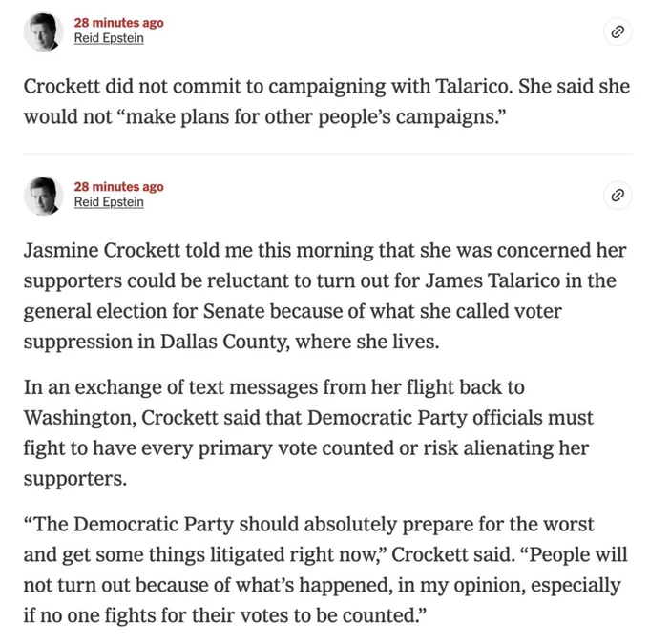Open the author avatar on the top update
Viewport: 649px width, 644px height.
42,32
